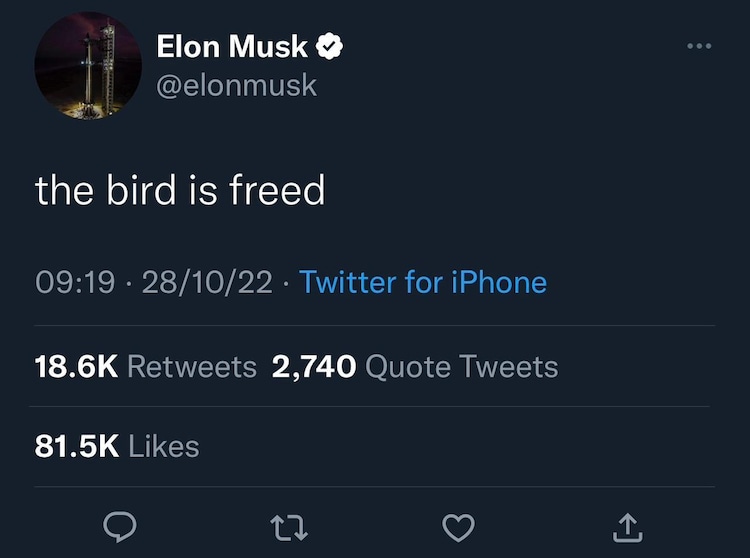Click the word 'the' in the tweet
Screen dimensions: 750x558
(63, 190)
